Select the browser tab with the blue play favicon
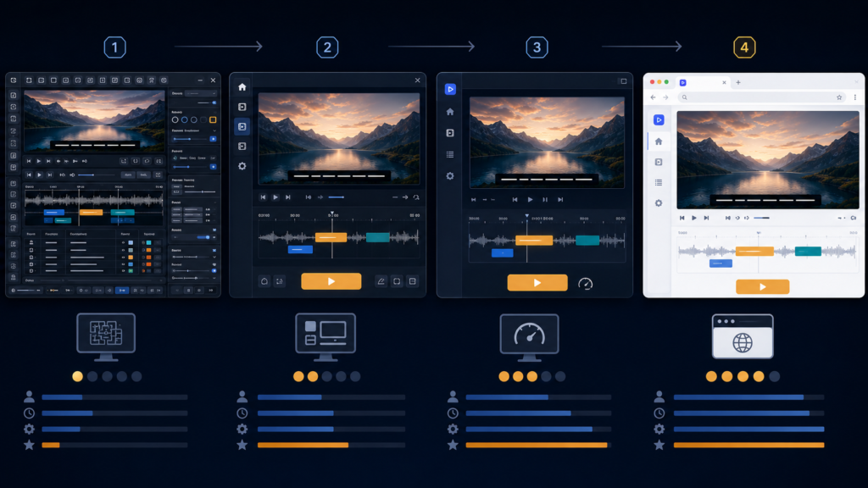The height and width of the screenshot is (488, 868). [701, 82]
